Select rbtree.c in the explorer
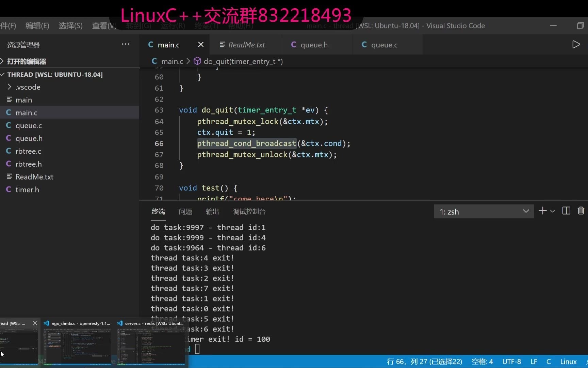Viewport: 588px width, 368px height. tap(28, 151)
